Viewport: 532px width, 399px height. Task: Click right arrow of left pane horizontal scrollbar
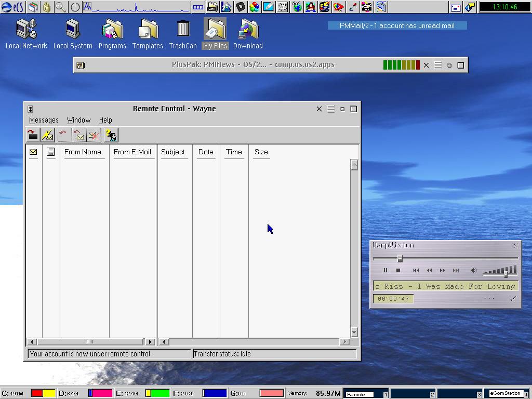click(150, 342)
